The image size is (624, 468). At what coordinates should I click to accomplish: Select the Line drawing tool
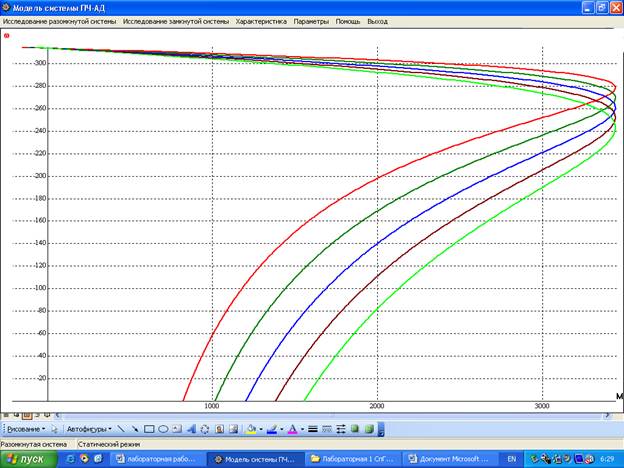121,429
